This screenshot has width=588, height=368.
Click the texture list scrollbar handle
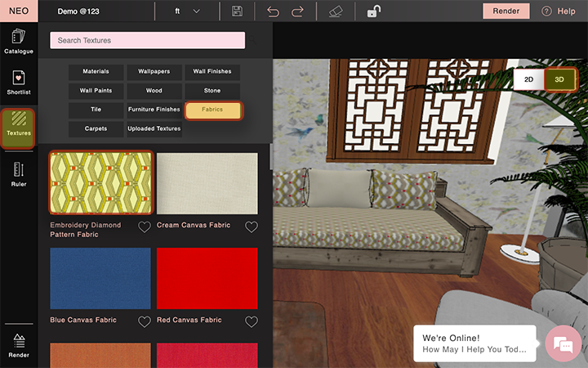(x=271, y=156)
